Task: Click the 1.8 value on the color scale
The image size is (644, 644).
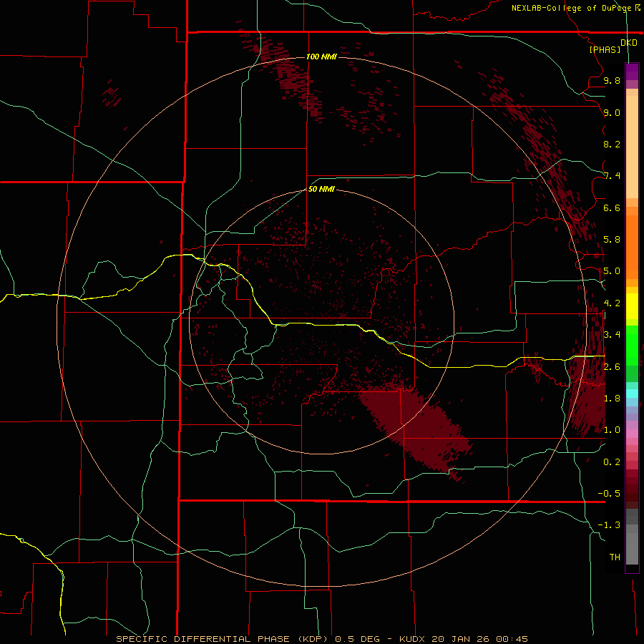Action: [612, 399]
